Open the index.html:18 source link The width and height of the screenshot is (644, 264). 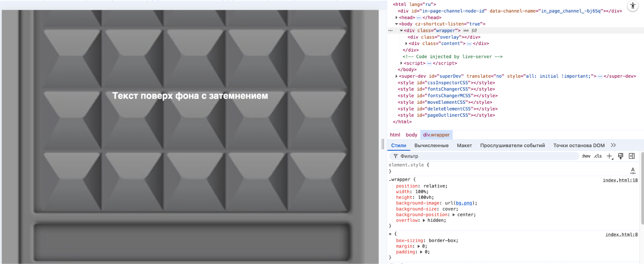point(620,180)
